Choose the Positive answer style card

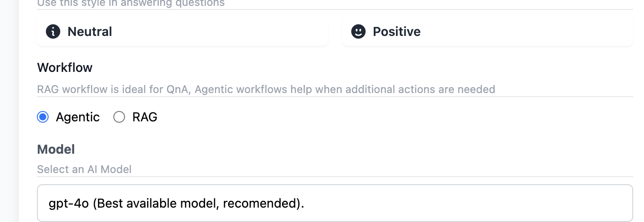(487, 32)
